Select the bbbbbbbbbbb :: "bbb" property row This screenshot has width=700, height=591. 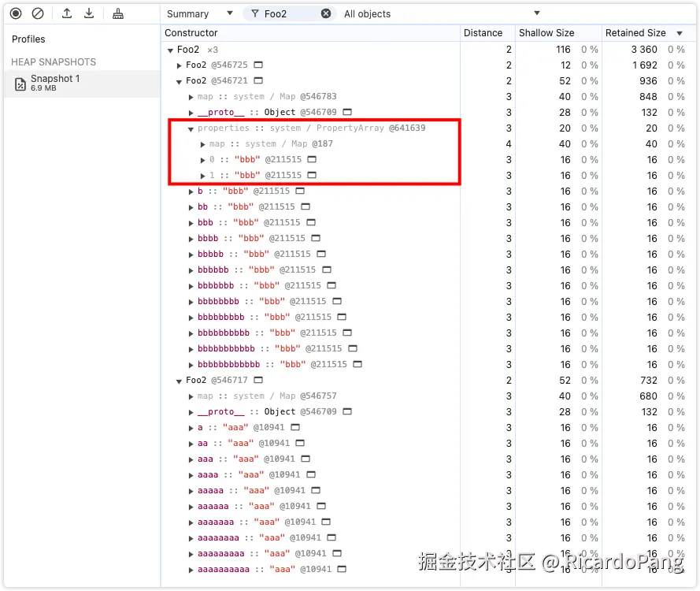[428, 348]
